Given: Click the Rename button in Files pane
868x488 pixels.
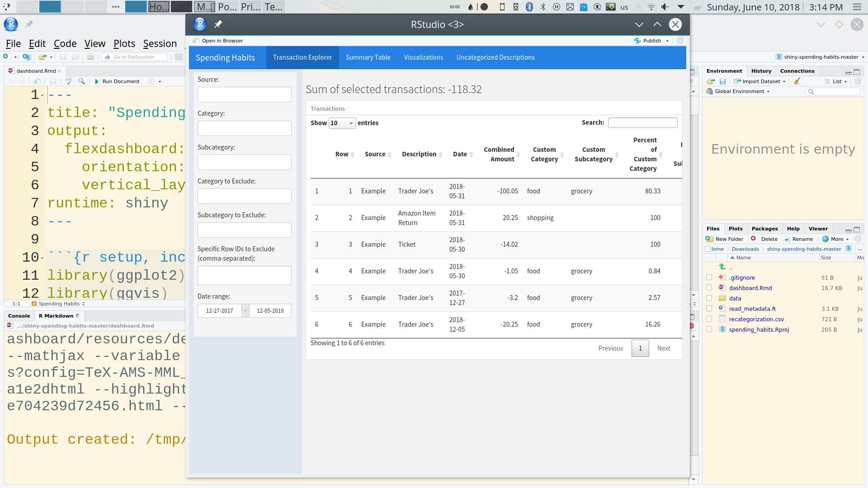Looking at the screenshot, I should click(798, 239).
